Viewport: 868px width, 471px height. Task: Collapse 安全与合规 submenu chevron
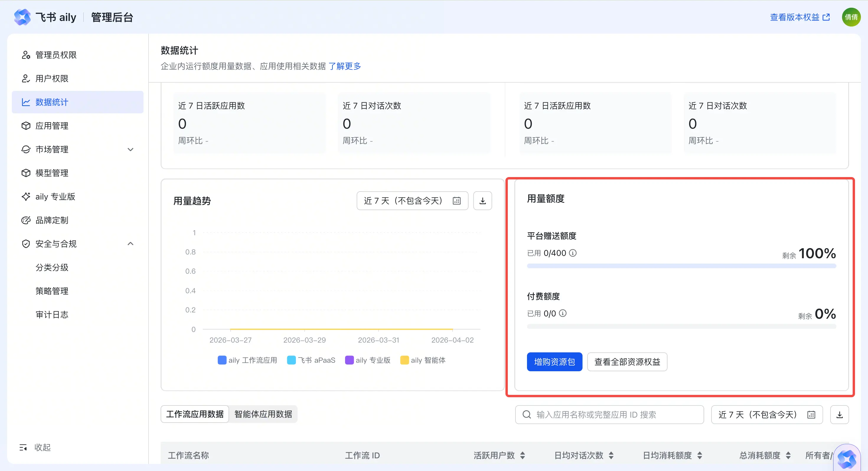point(130,243)
